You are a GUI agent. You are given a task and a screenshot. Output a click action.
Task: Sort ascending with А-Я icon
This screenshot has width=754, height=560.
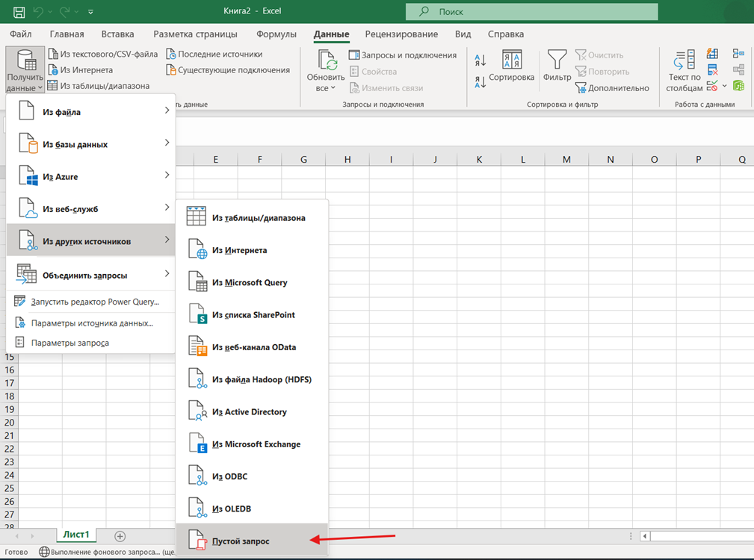[x=480, y=60]
